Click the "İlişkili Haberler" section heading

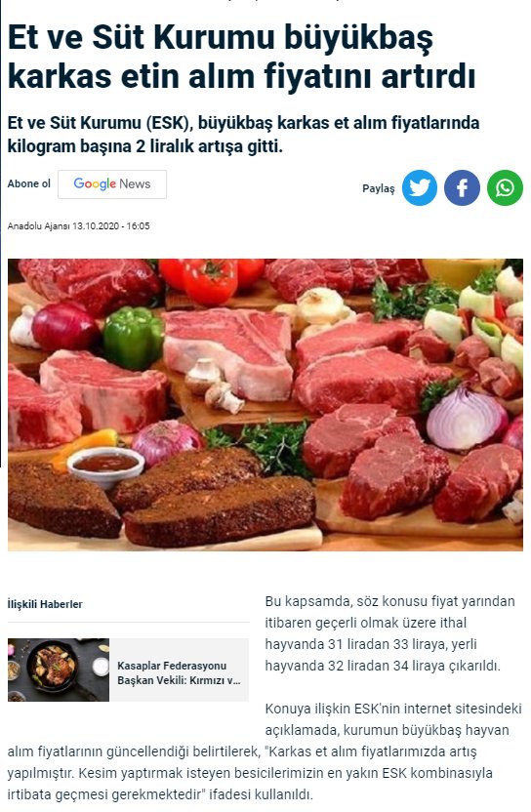45,604
